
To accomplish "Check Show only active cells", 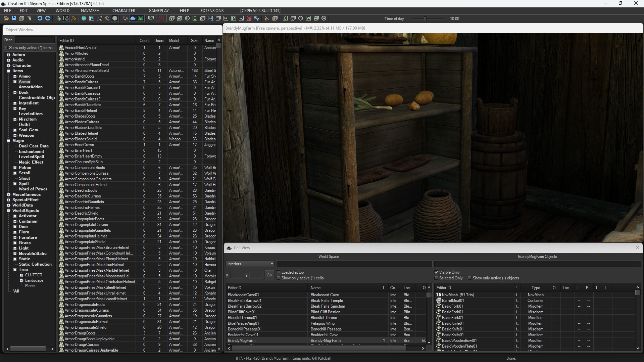I will click(279, 278).
